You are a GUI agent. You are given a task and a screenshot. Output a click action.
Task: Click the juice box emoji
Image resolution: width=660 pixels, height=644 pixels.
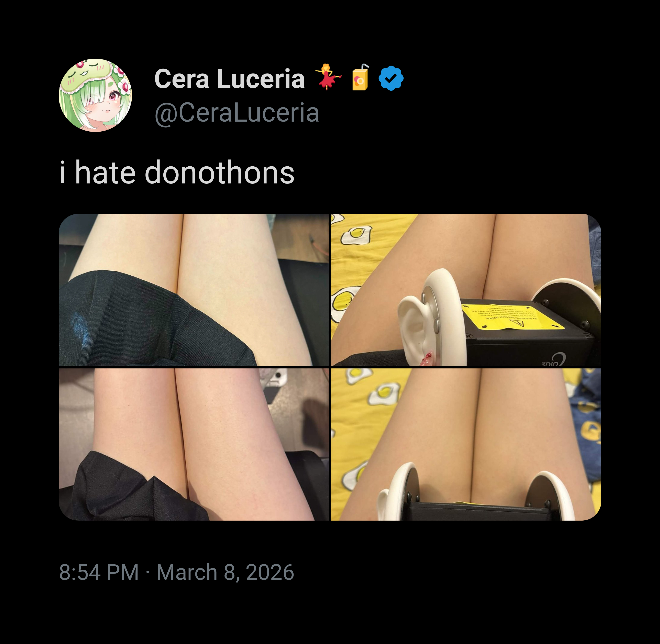pyautogui.click(x=360, y=78)
